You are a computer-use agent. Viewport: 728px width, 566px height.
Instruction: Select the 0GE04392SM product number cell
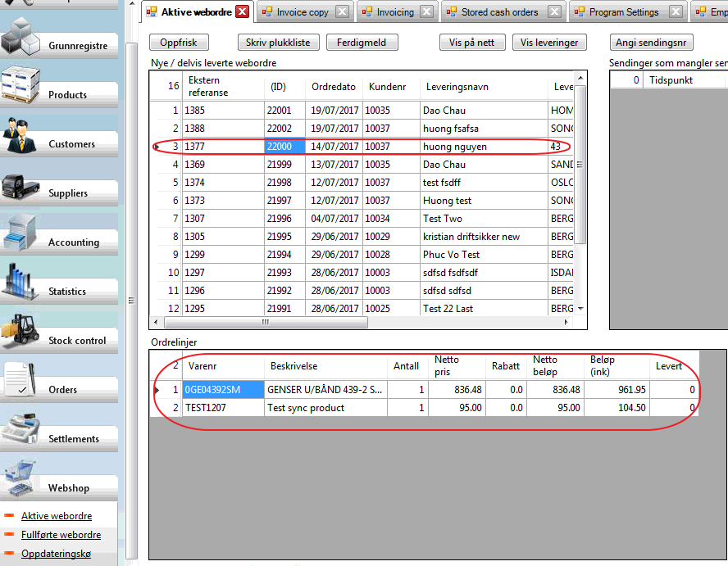tap(223, 390)
